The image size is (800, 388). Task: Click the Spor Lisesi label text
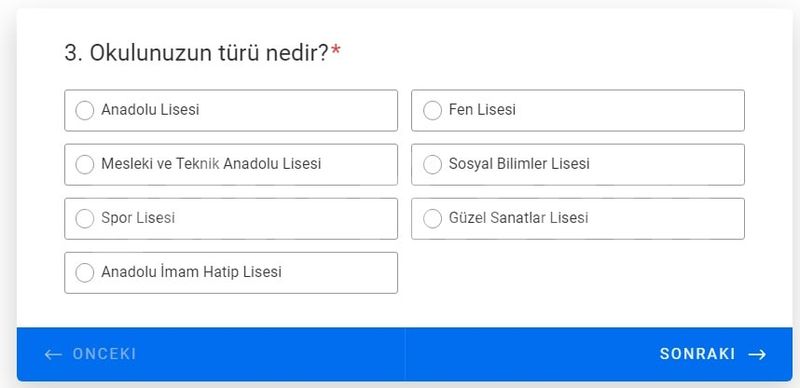click(138, 218)
